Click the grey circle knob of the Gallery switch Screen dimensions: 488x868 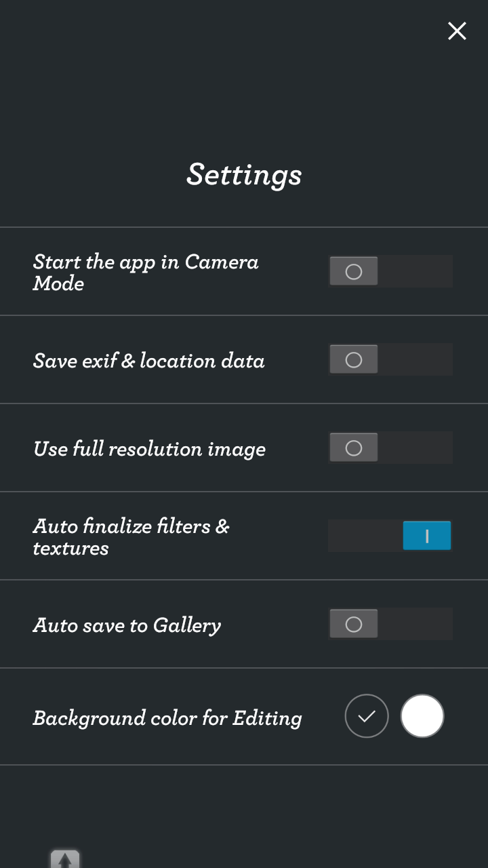[354, 624]
